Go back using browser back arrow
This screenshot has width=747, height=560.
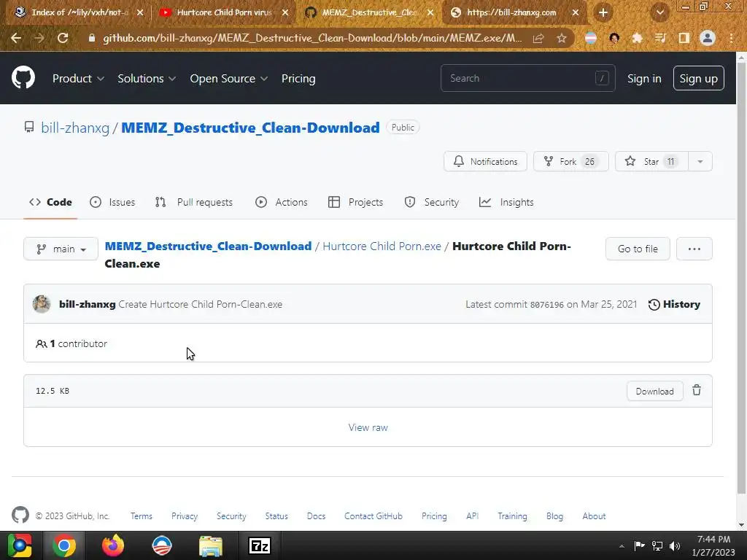[x=16, y=38]
